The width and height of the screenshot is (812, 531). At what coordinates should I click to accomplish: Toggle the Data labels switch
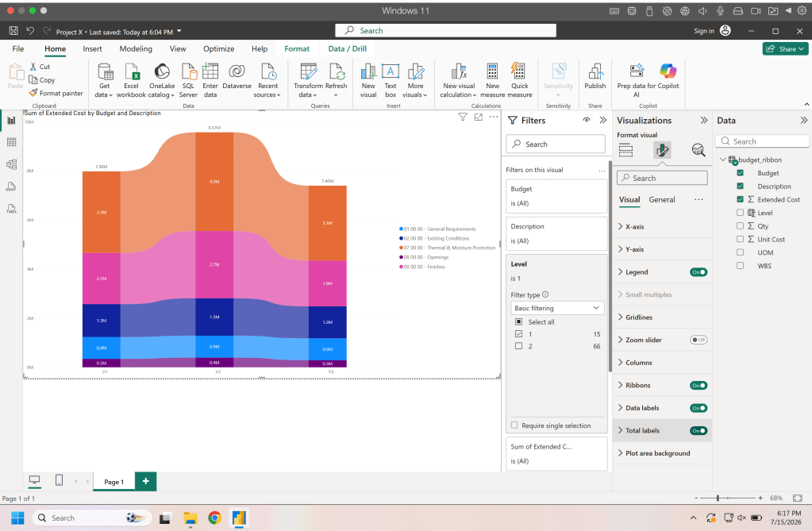[698, 408]
